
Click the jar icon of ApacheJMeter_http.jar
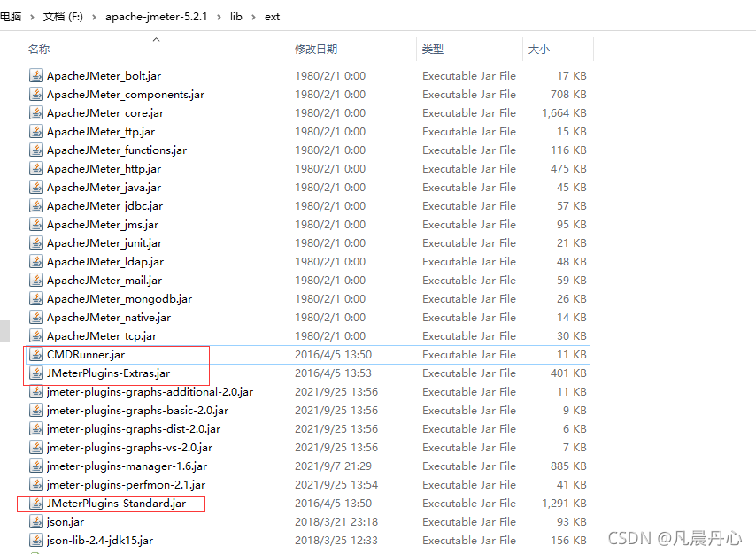36,168
